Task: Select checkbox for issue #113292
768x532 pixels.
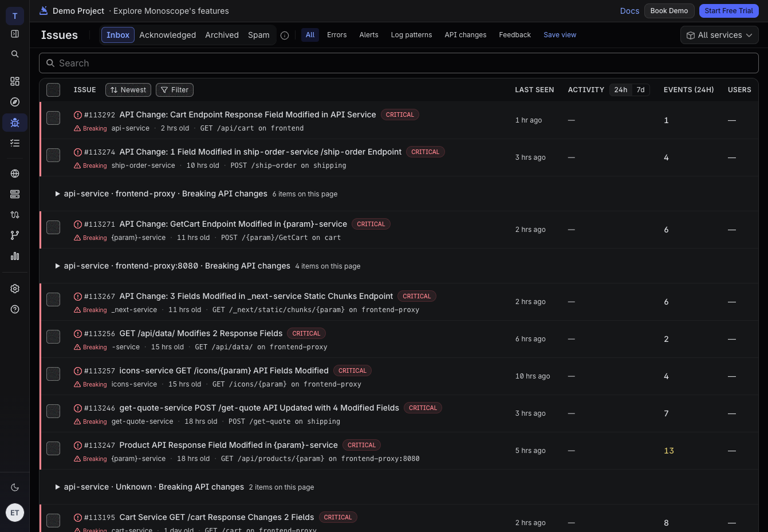Action: pyautogui.click(x=53, y=118)
